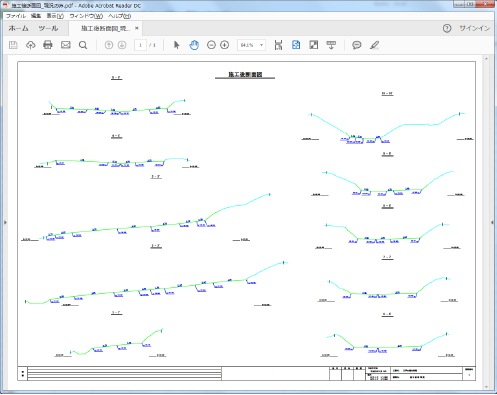Click the Save file icon

coord(13,45)
